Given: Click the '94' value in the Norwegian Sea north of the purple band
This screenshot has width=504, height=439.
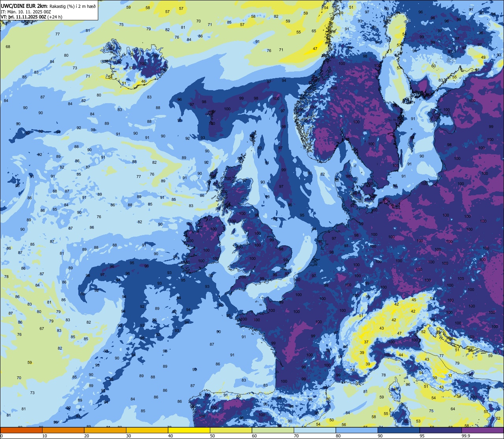Looking at the screenshot, I should point(284,81).
